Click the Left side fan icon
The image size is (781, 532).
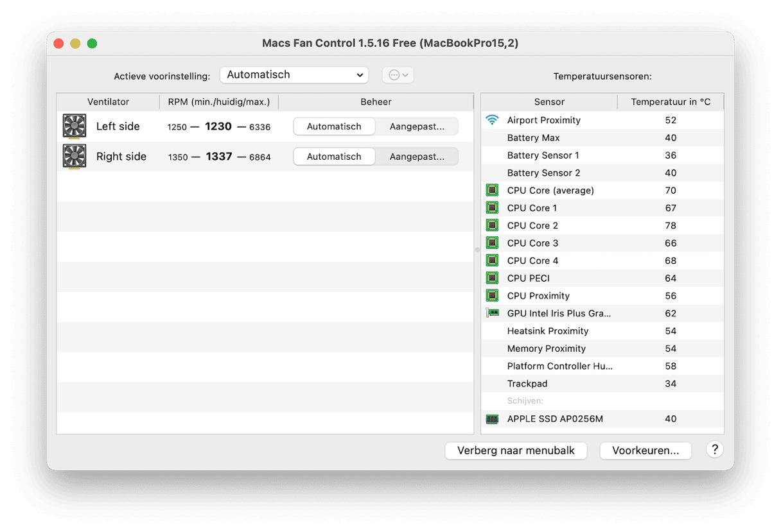tap(75, 126)
